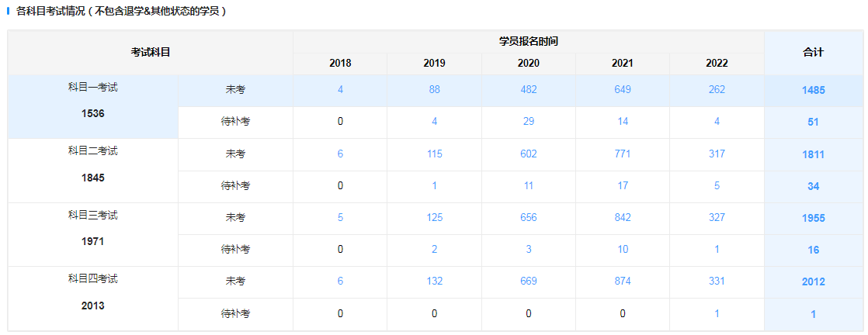Click 科目一 未考 2021 value 649
The image size is (868, 335).
[x=623, y=89]
